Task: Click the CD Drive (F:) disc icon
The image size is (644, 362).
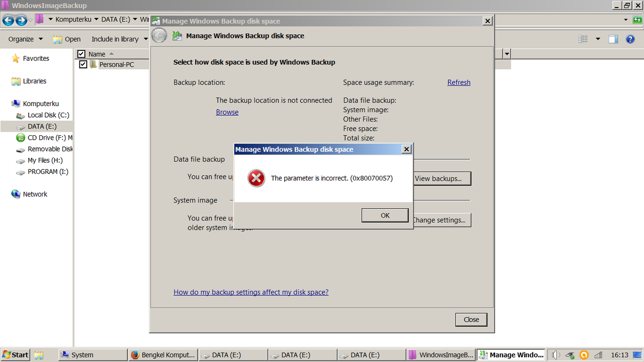Action: [21, 138]
